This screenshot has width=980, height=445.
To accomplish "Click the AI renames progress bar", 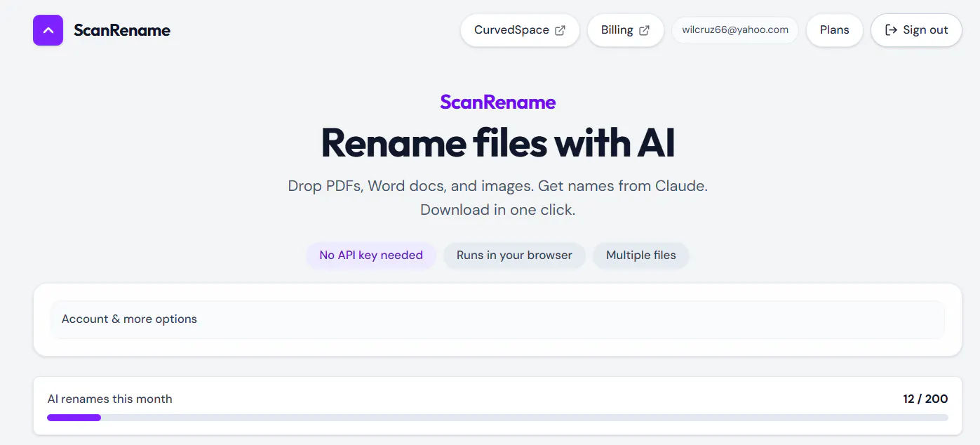I will [497, 418].
